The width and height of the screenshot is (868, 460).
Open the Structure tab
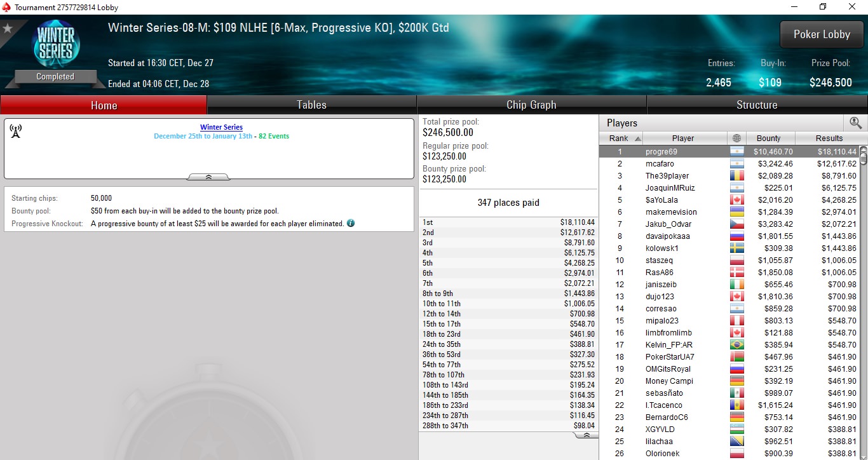click(x=757, y=105)
